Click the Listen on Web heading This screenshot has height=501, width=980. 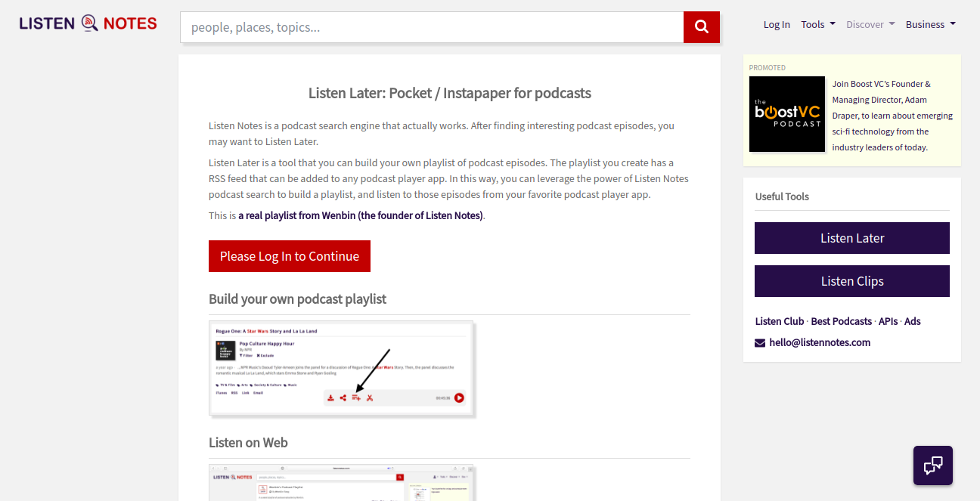pyautogui.click(x=248, y=442)
